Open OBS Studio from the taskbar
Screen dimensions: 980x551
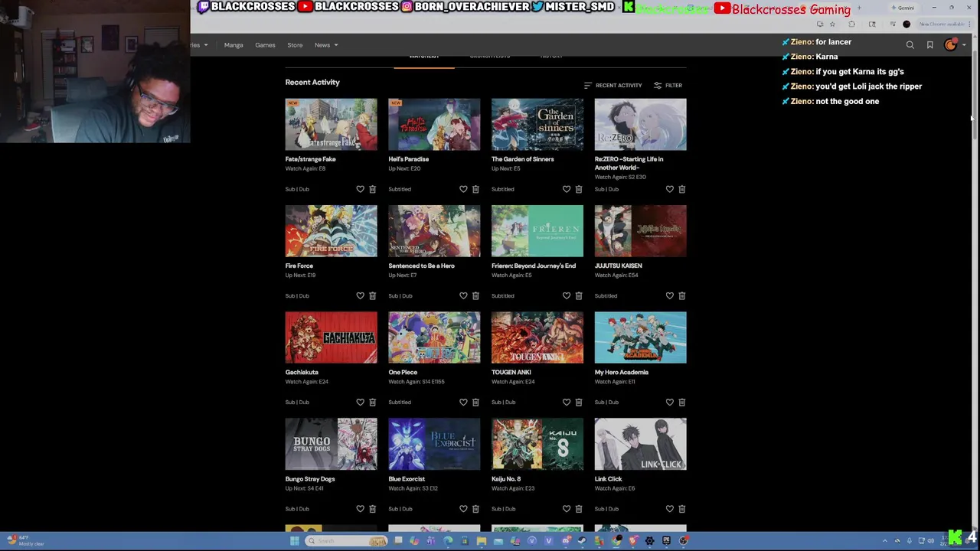(x=683, y=541)
